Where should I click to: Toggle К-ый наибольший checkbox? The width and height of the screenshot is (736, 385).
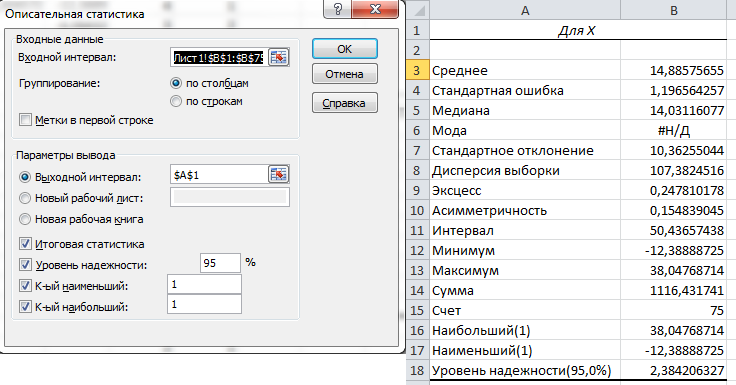[x=25, y=307]
